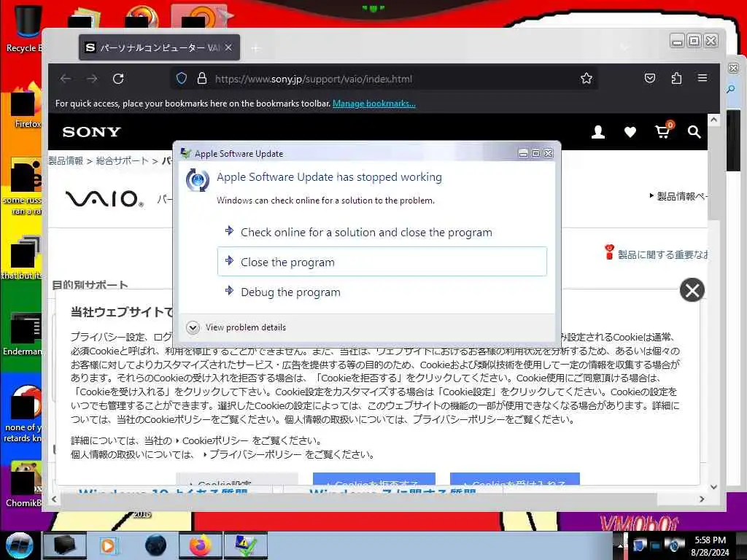This screenshot has height=560, width=747.
Task: Click the padlock site info icon
Action: tap(202, 79)
